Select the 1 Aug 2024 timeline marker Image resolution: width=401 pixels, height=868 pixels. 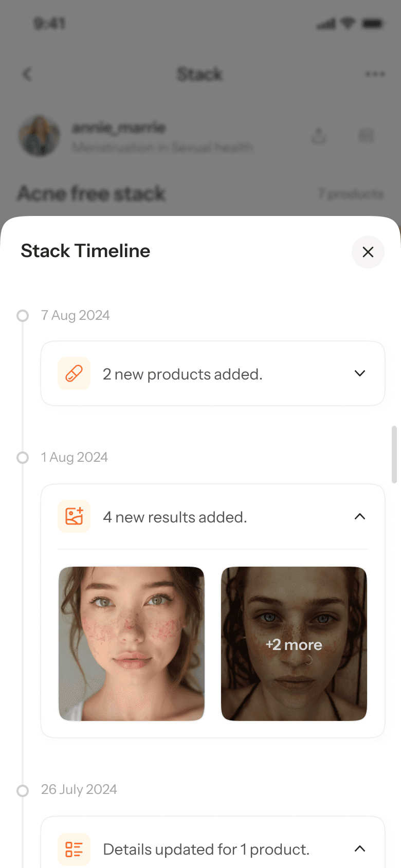coord(23,458)
